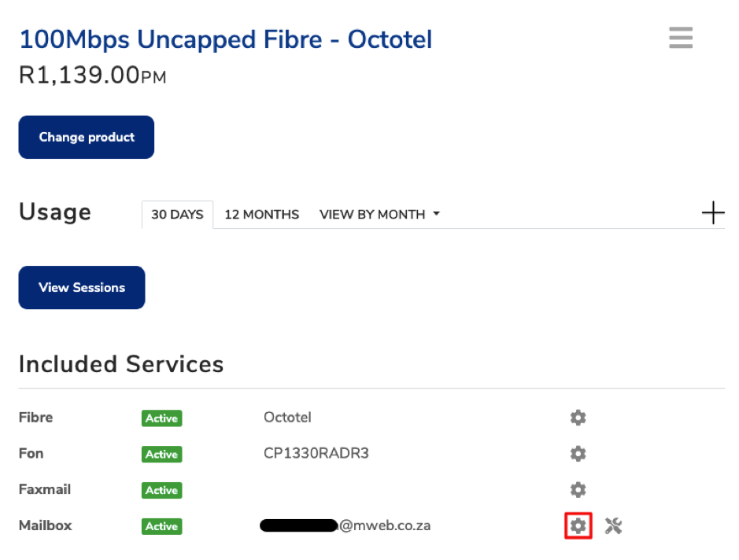Screen dimensions: 739x560
Task: Open the View By Month dropdown
Action: [379, 215]
